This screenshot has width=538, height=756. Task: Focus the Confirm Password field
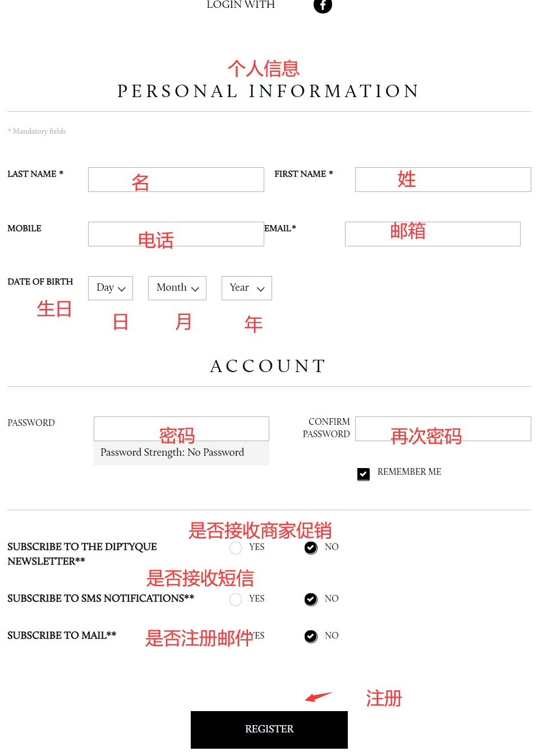(443, 429)
